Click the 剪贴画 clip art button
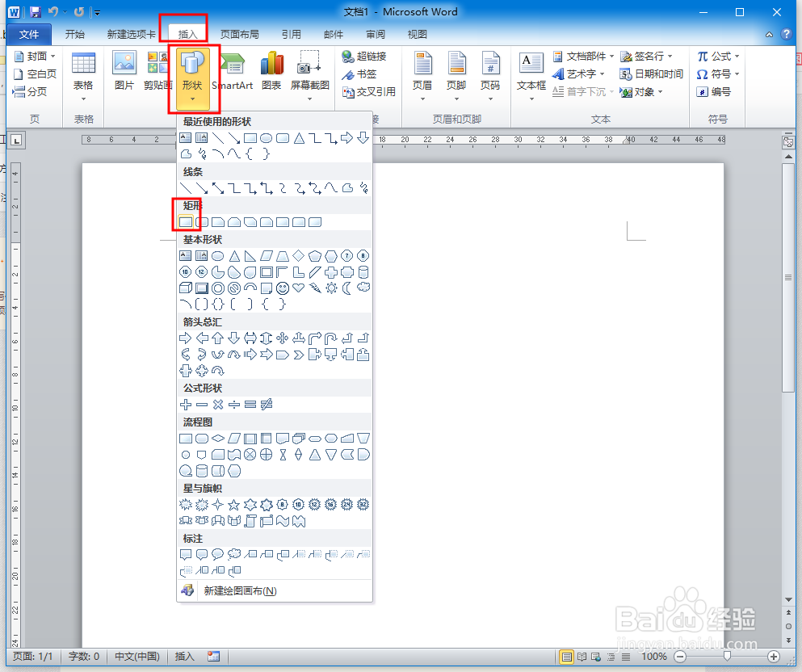The width and height of the screenshot is (802, 672). 157,71
